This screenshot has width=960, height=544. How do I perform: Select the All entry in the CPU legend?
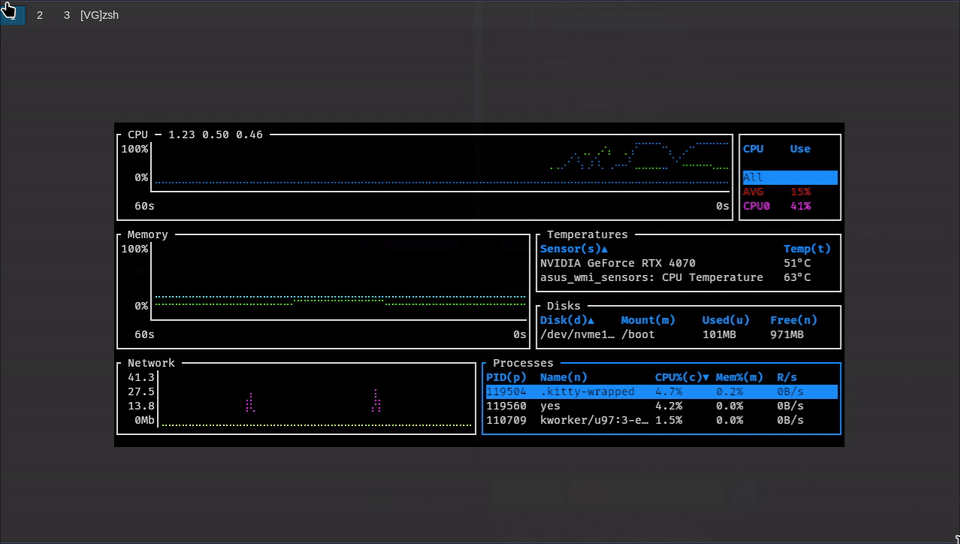[x=789, y=177]
